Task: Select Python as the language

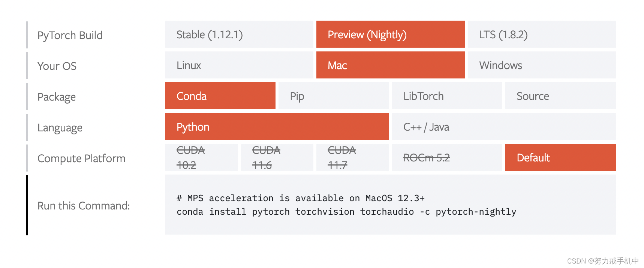Action: pyautogui.click(x=277, y=126)
